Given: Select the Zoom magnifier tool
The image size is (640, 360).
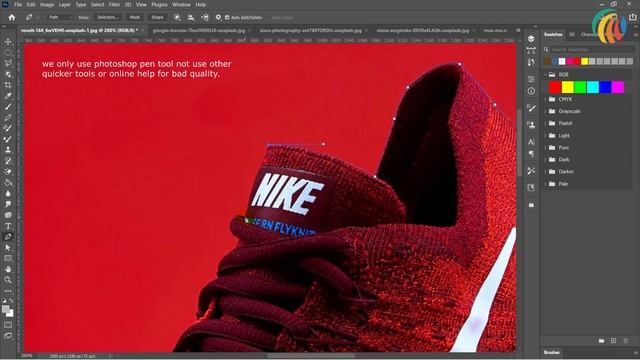Looking at the screenshot, I should coord(8,280).
